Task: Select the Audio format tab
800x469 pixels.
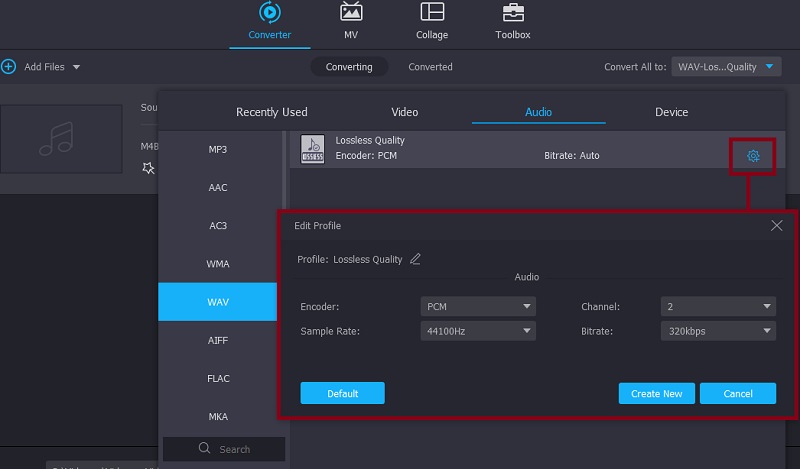Action: point(538,112)
